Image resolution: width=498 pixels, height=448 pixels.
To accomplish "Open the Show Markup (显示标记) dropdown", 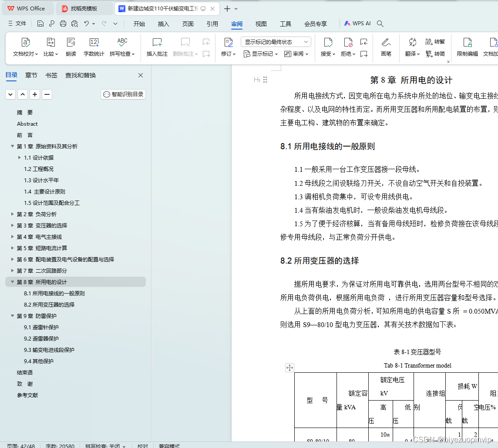I will 261,54.
